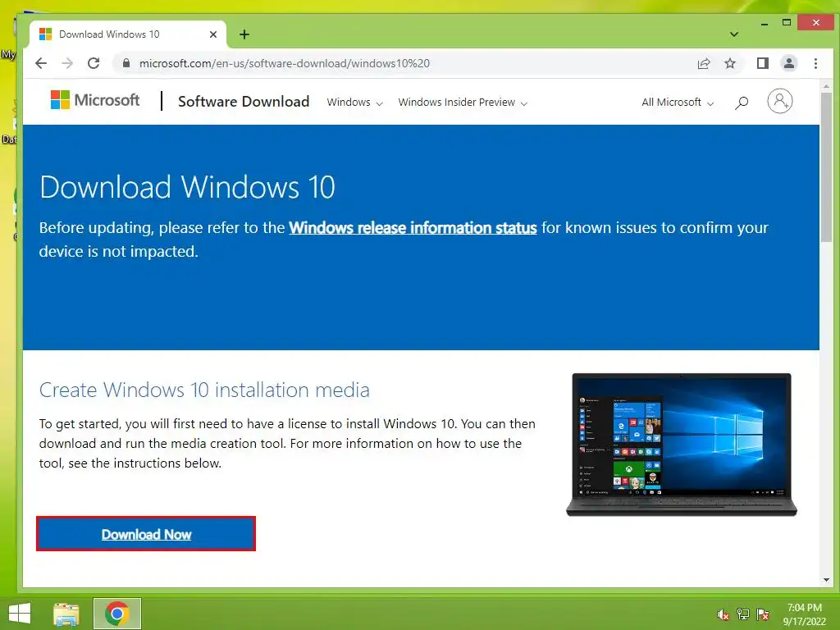The image size is (840, 630).
Task: Click the address bar URL
Action: click(x=285, y=63)
